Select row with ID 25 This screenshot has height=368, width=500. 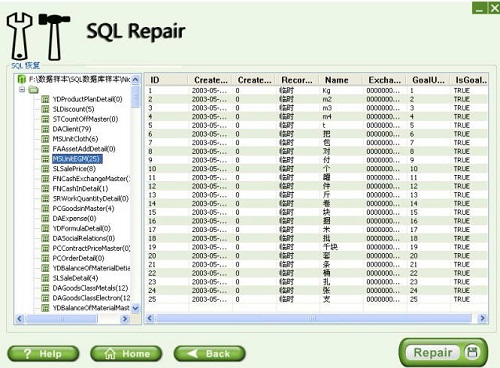point(317,299)
